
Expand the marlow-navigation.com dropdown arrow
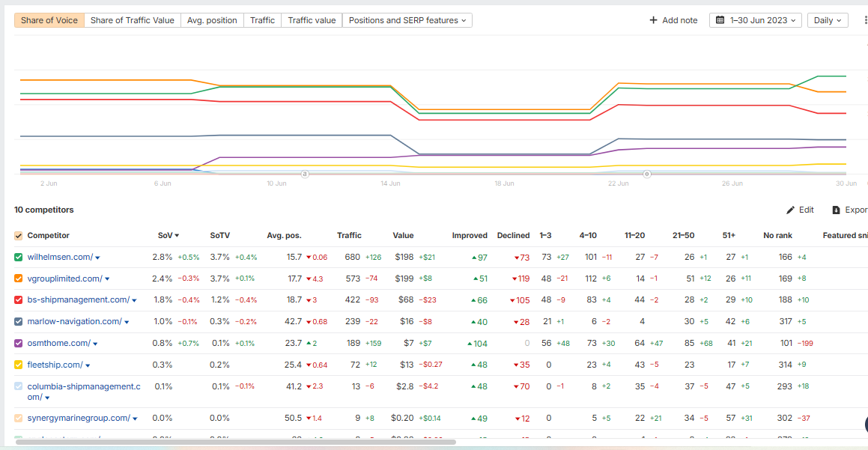point(127,323)
